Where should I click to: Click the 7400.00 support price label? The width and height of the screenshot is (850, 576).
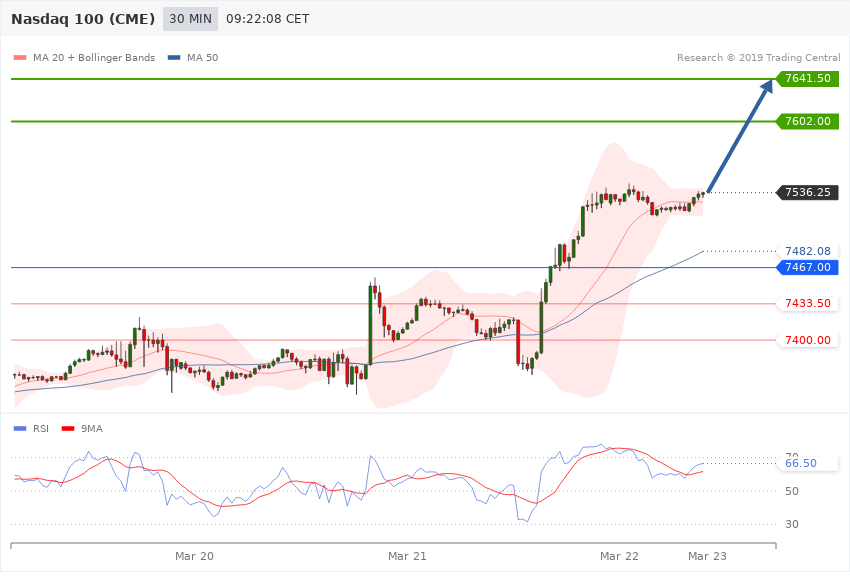(x=808, y=340)
